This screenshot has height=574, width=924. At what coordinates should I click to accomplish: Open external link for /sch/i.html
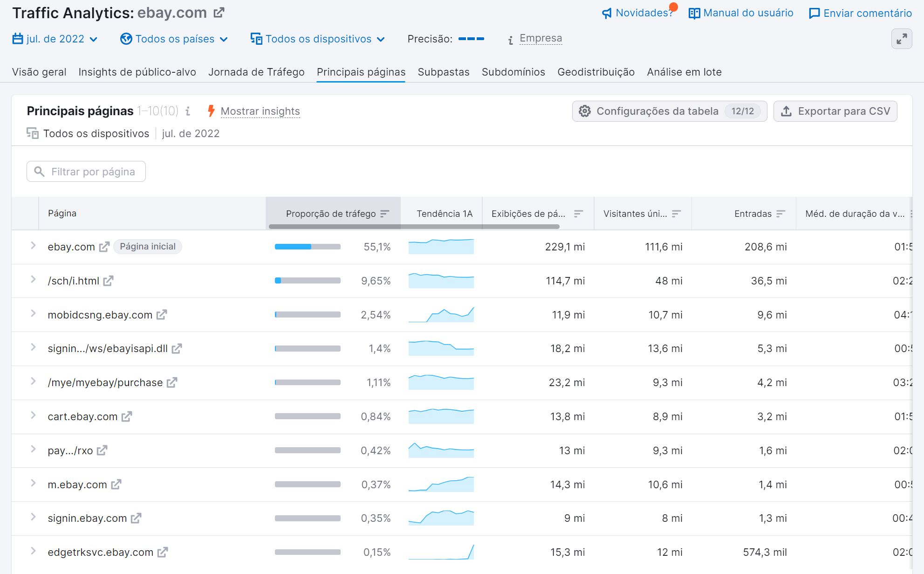[109, 281]
